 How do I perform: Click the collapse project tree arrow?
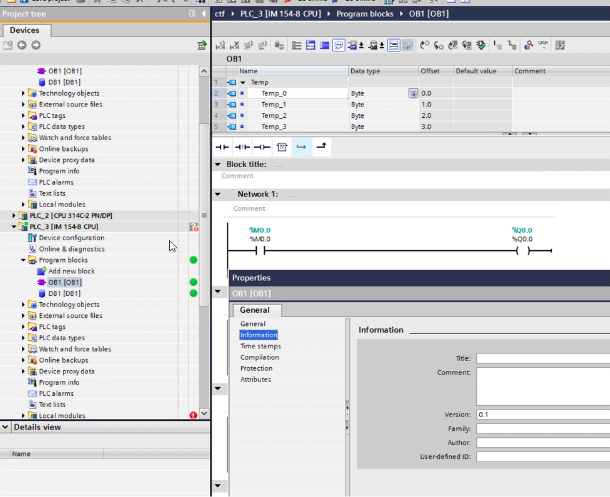tap(204, 14)
